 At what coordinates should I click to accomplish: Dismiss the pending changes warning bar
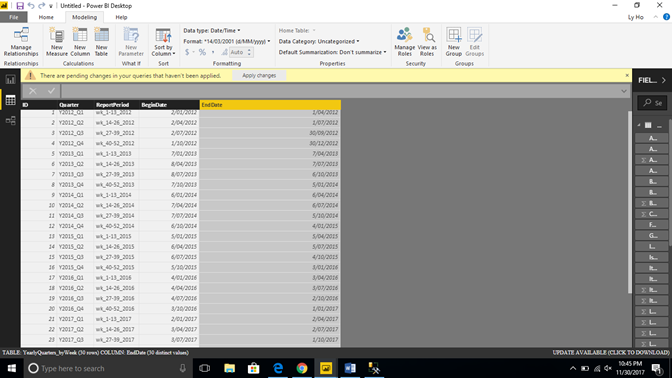click(x=627, y=75)
